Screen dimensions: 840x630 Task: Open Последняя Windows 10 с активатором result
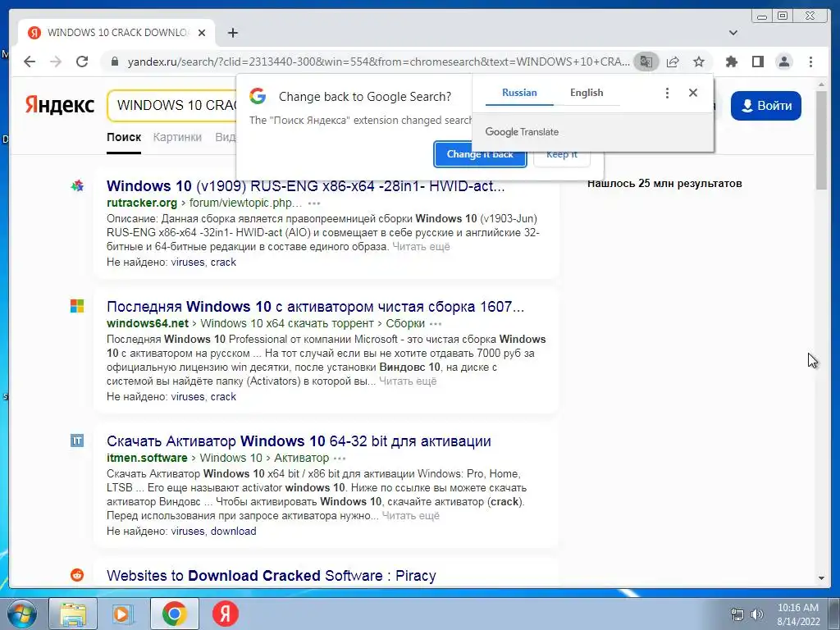tap(315, 307)
